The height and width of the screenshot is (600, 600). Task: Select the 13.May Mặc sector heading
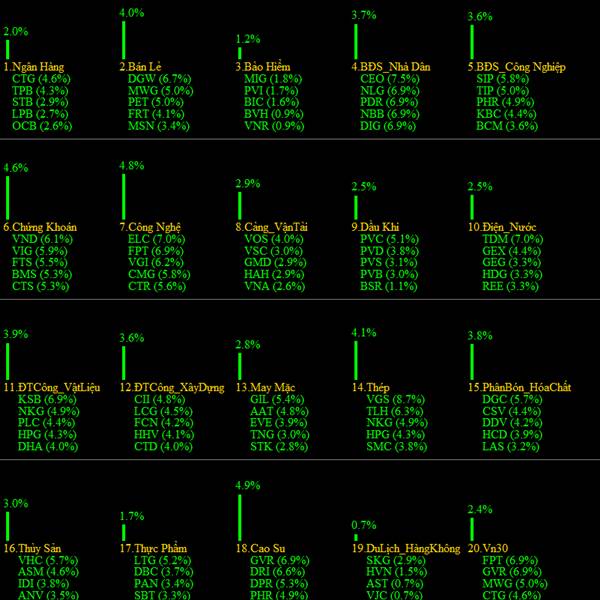[x=266, y=388]
